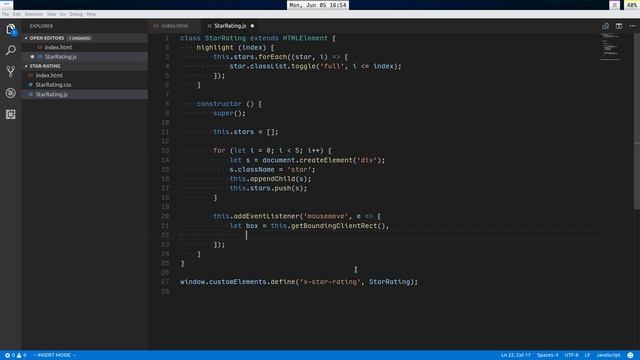Open the Selection menu

(33, 14)
